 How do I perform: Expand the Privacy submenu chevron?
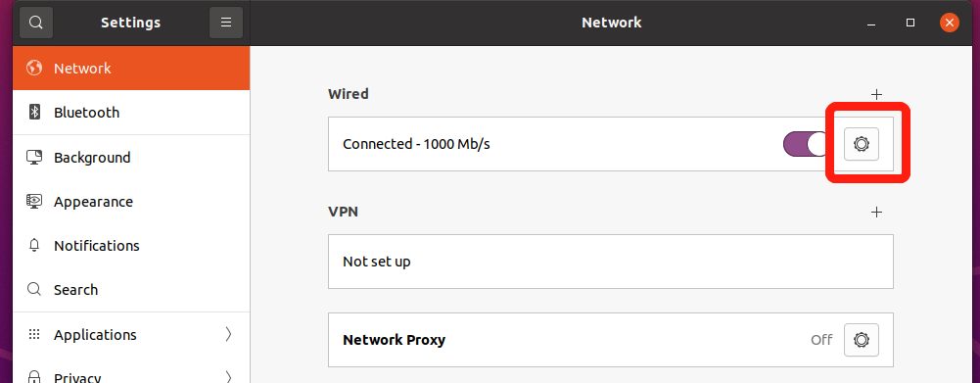point(228,377)
